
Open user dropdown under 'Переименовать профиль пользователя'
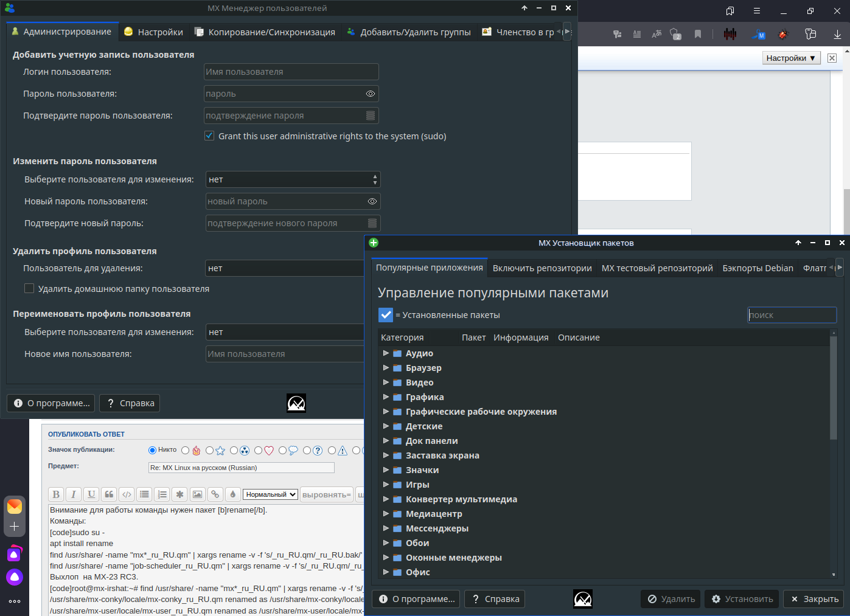[x=285, y=332]
